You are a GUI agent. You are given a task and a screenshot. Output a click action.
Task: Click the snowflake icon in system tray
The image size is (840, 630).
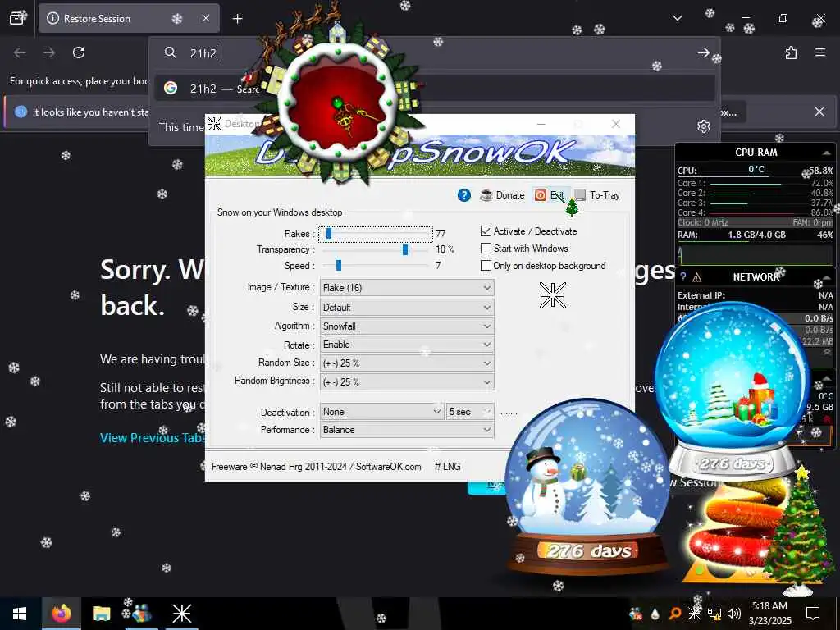694,613
